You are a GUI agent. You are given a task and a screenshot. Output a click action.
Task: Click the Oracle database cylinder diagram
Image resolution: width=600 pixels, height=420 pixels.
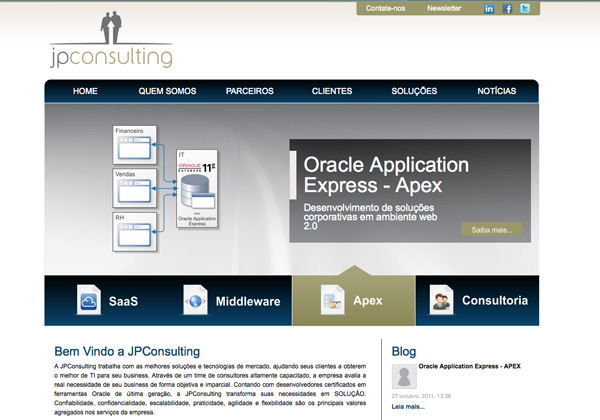coord(197,188)
